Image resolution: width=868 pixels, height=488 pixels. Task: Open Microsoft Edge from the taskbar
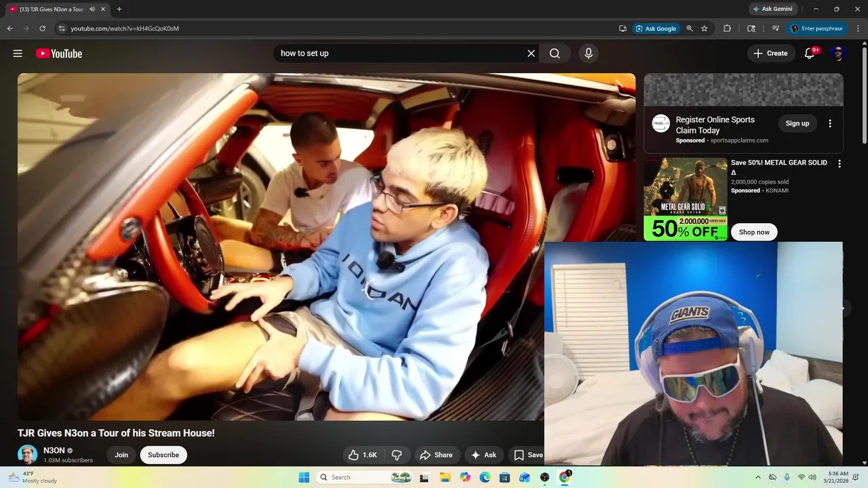(x=485, y=477)
